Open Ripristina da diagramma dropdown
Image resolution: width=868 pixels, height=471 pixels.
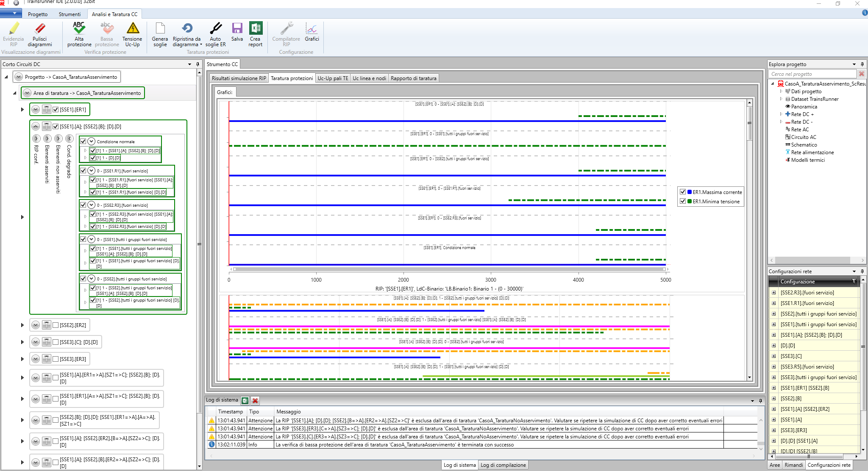click(201, 44)
